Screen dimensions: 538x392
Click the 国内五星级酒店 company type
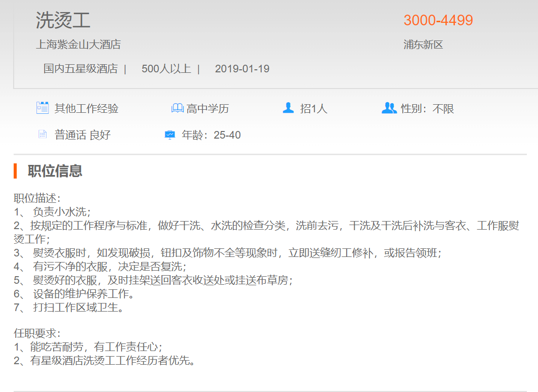pyautogui.click(x=80, y=69)
